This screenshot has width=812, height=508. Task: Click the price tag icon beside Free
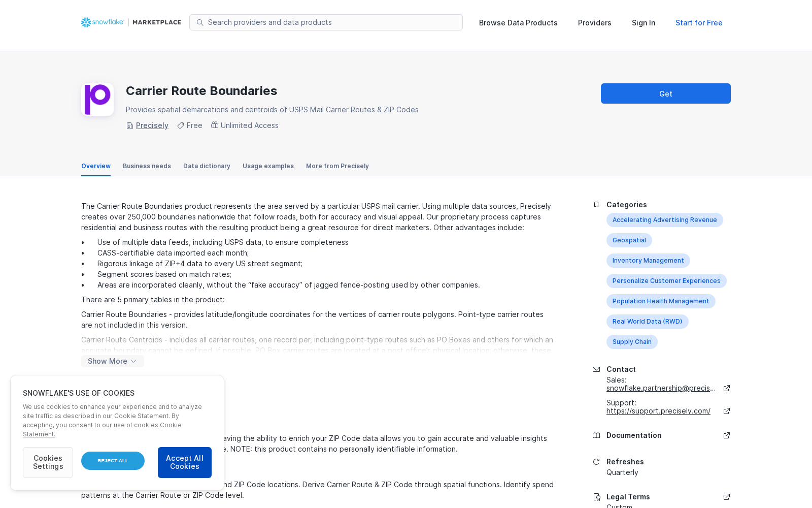tap(181, 125)
